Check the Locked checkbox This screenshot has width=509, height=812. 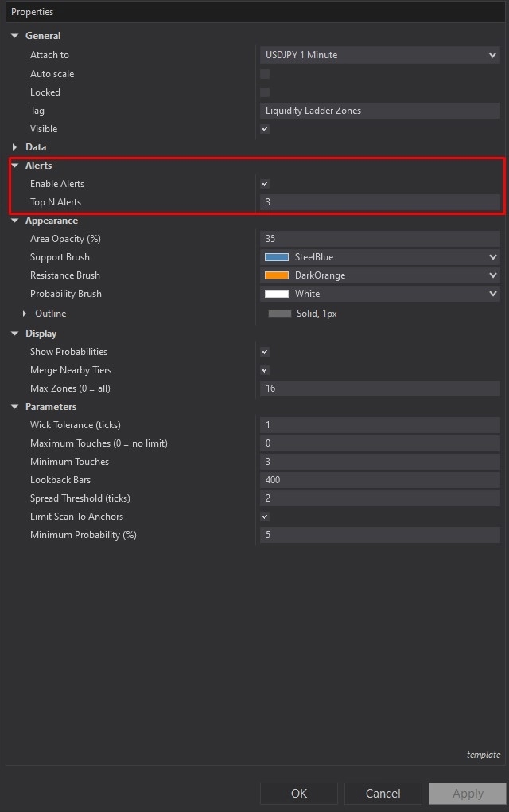pos(265,92)
